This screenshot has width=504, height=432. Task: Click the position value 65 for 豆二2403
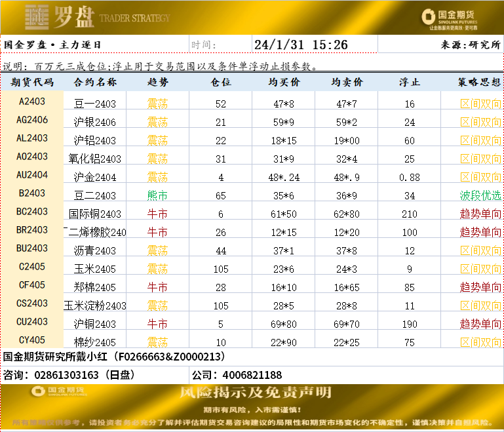[221, 196]
